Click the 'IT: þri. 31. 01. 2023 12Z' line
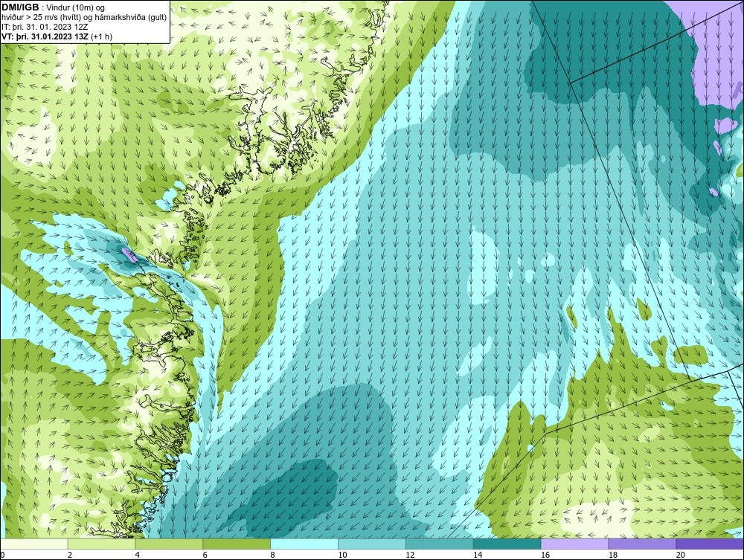This screenshot has width=744, height=560. coord(45,27)
